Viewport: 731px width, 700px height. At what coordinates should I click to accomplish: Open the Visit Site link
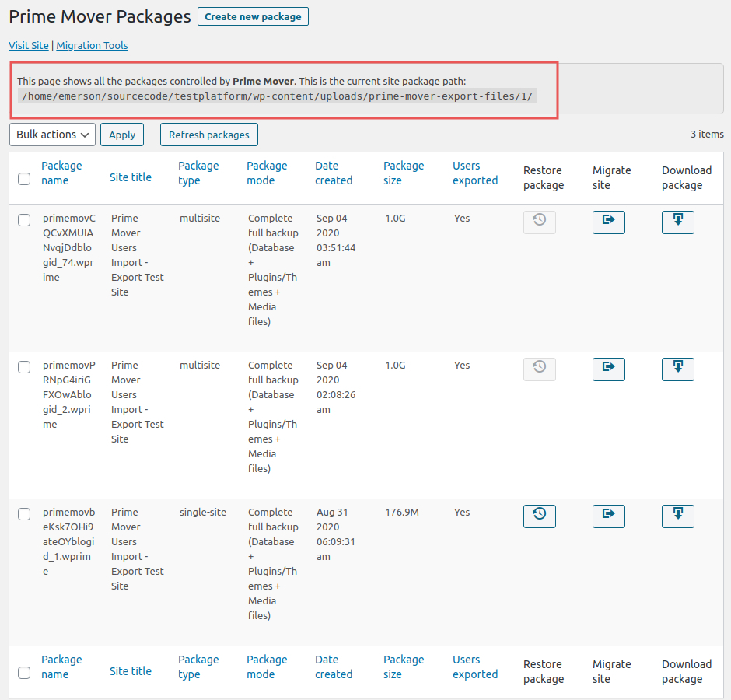(29, 46)
